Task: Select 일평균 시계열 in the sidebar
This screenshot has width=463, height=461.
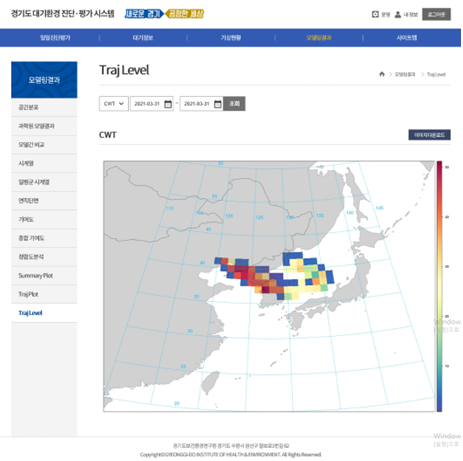Action: [44, 182]
